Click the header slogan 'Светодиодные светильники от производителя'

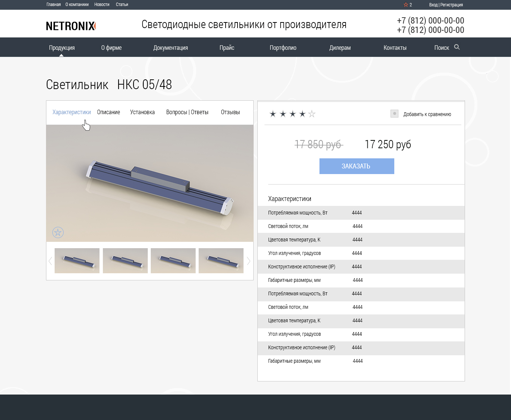click(244, 25)
